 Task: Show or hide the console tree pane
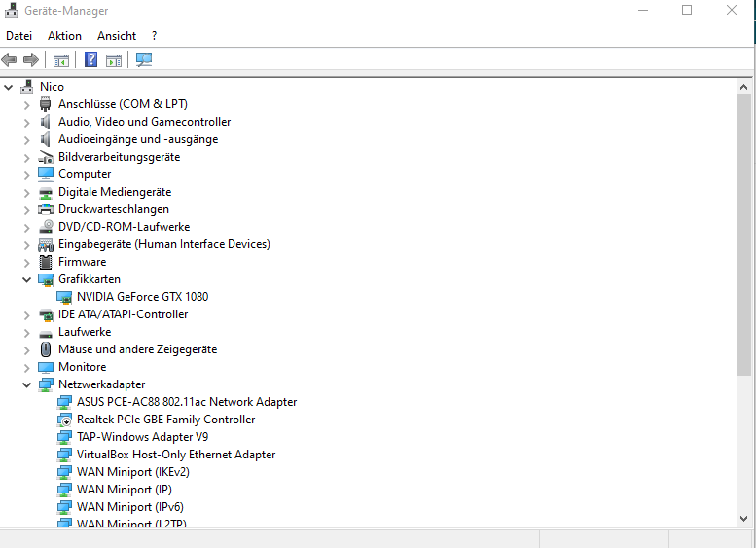[x=61, y=60]
